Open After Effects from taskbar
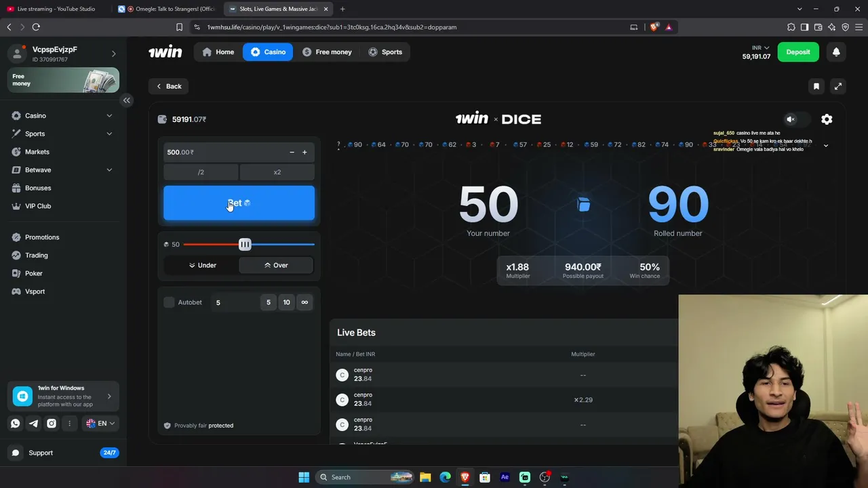868x488 pixels. [x=505, y=477]
